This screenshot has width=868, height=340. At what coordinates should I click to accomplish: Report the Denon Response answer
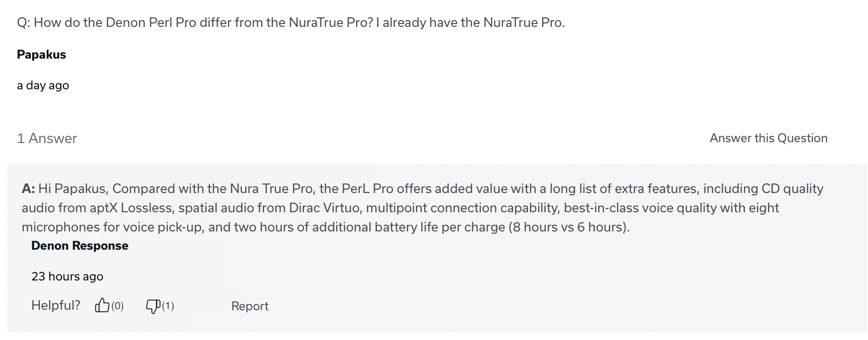(250, 306)
